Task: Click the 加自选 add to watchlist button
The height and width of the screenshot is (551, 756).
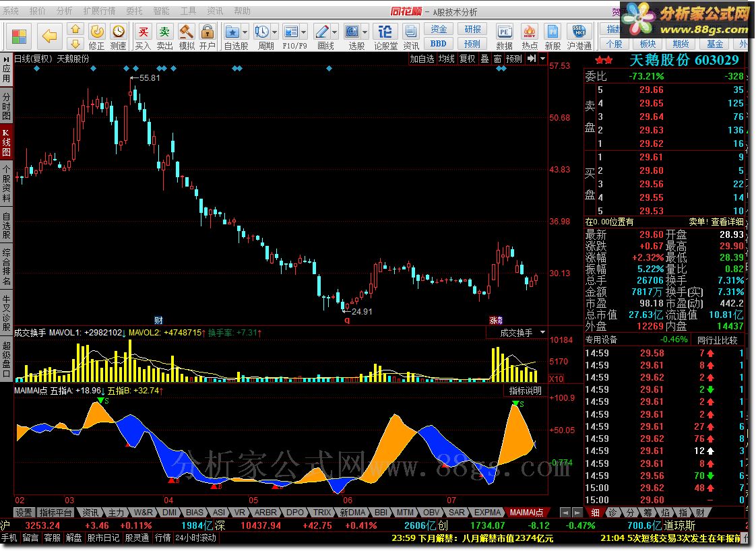Action: tap(422, 59)
